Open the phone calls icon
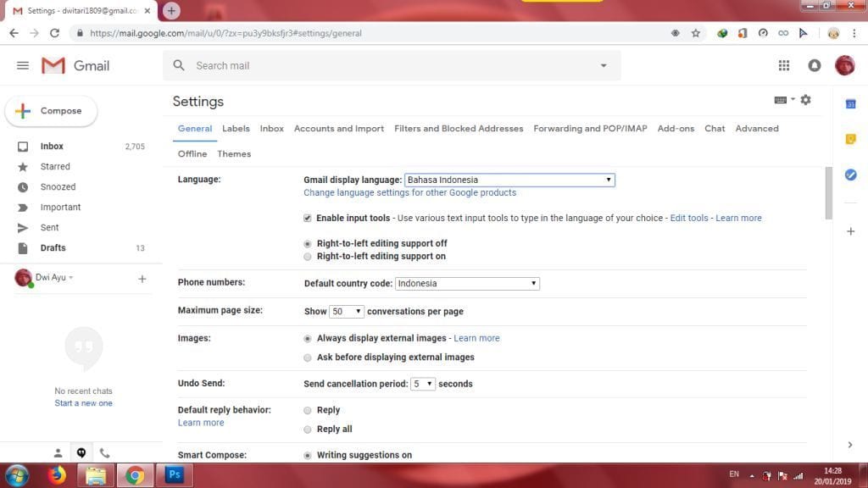The width and height of the screenshot is (868, 488). pyautogui.click(x=104, y=453)
